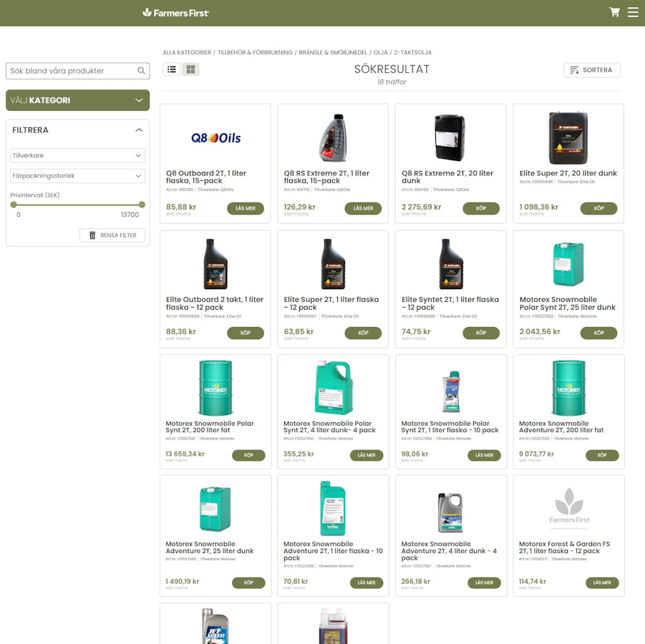
Task: Click the '18 träffar' result count
Action: pos(392,82)
